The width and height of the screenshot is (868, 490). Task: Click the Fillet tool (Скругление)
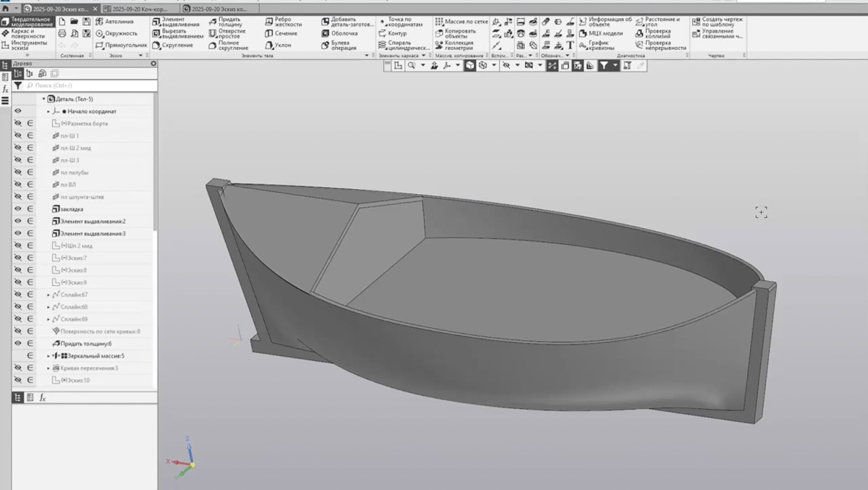coord(174,45)
